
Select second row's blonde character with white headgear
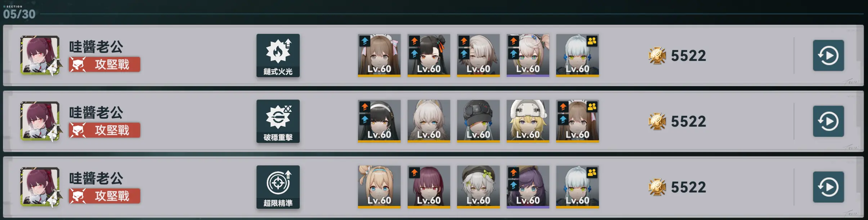pyautogui.click(x=528, y=121)
